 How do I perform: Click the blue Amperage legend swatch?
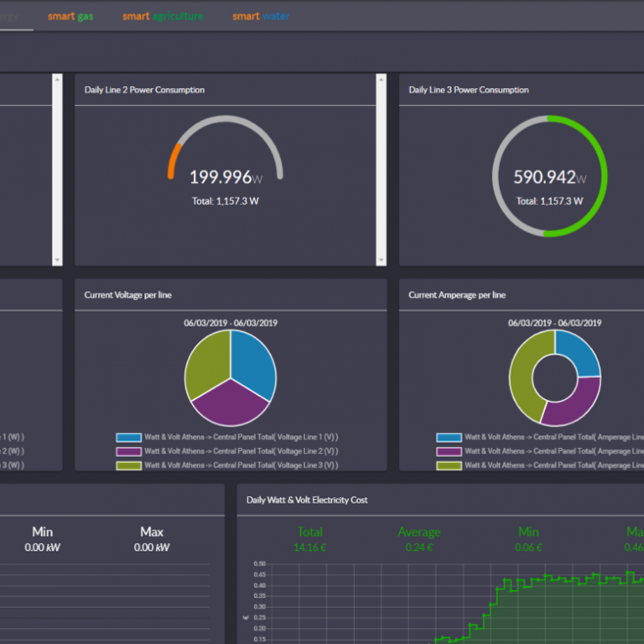coord(449,438)
